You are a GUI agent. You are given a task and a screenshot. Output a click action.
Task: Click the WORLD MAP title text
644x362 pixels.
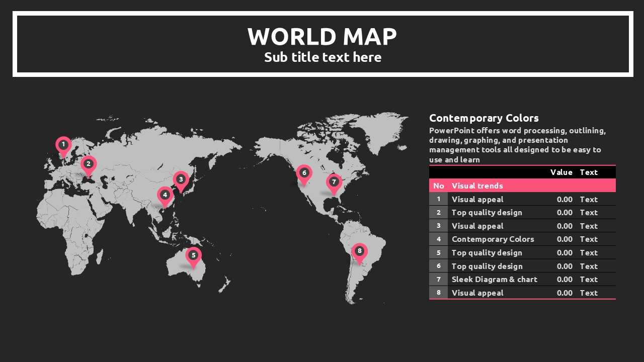[322, 37]
